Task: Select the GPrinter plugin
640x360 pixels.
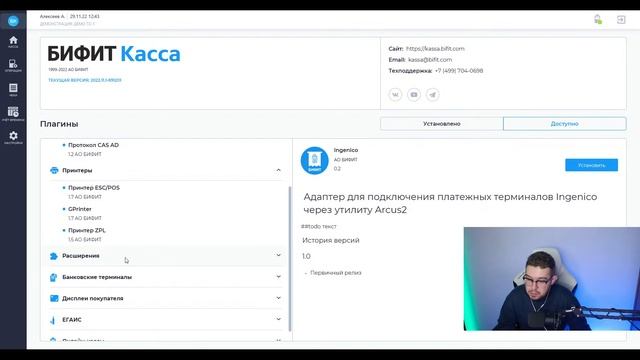Action: (80, 209)
